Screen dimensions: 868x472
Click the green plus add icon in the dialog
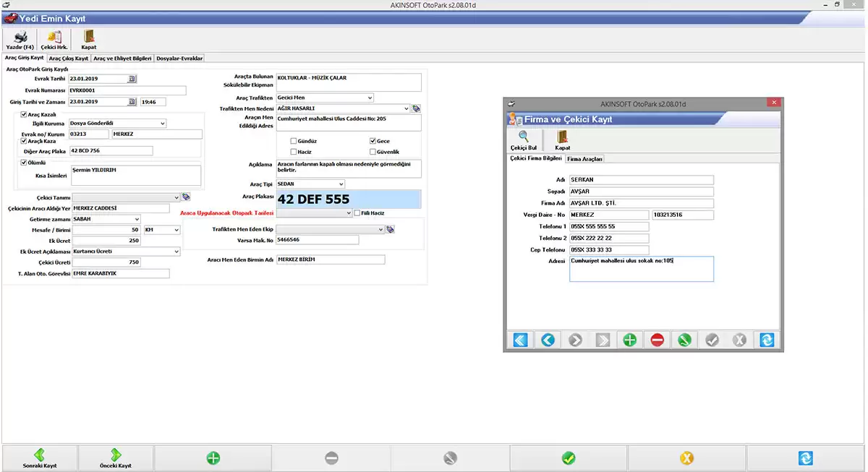tap(629, 340)
